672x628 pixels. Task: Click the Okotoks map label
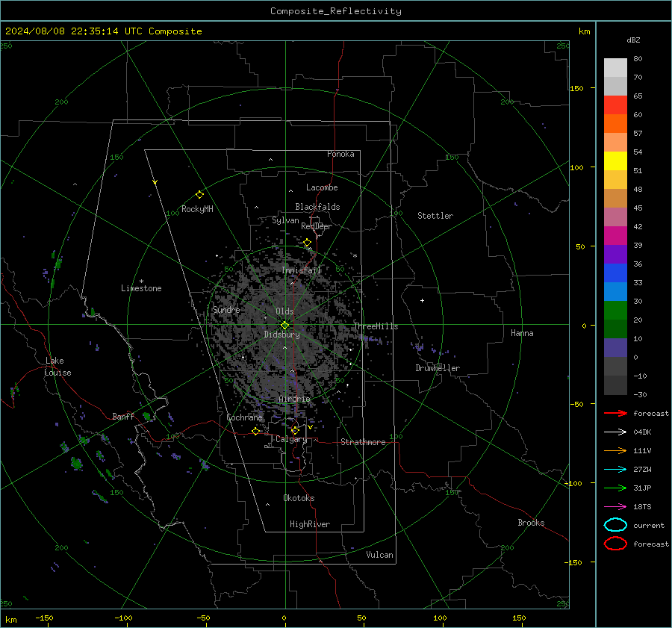click(x=299, y=498)
